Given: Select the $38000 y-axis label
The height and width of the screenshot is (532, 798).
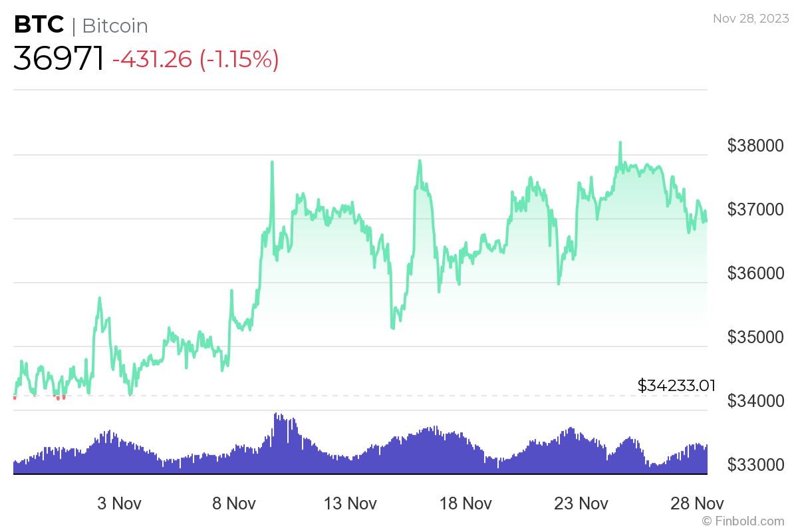Looking at the screenshot, I should pyautogui.click(x=756, y=146).
